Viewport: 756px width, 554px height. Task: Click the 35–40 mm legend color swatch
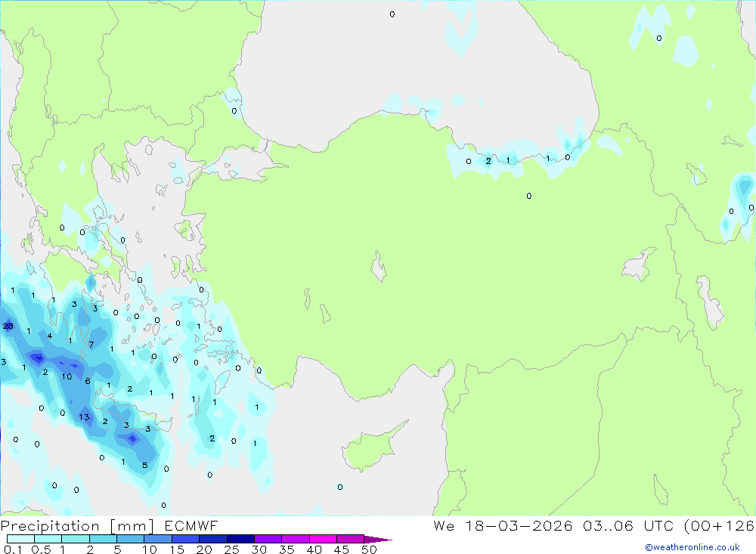(x=296, y=539)
